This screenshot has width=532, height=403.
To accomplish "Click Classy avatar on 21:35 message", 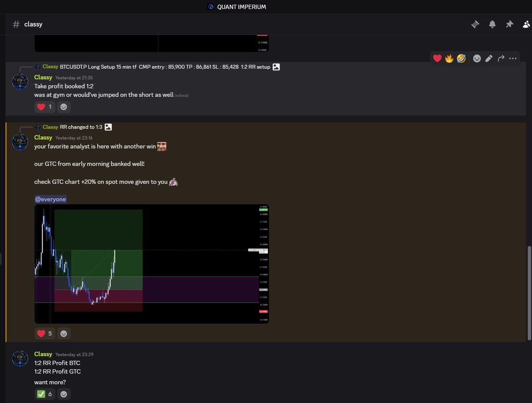I will 20,82.
